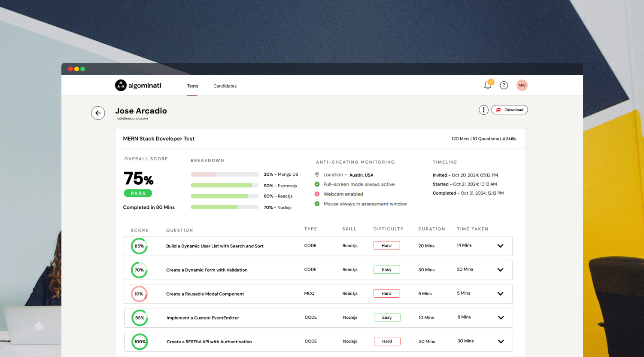Expand the Create a Reusable Modal Component row
This screenshot has height=357, width=644.
pyautogui.click(x=500, y=294)
